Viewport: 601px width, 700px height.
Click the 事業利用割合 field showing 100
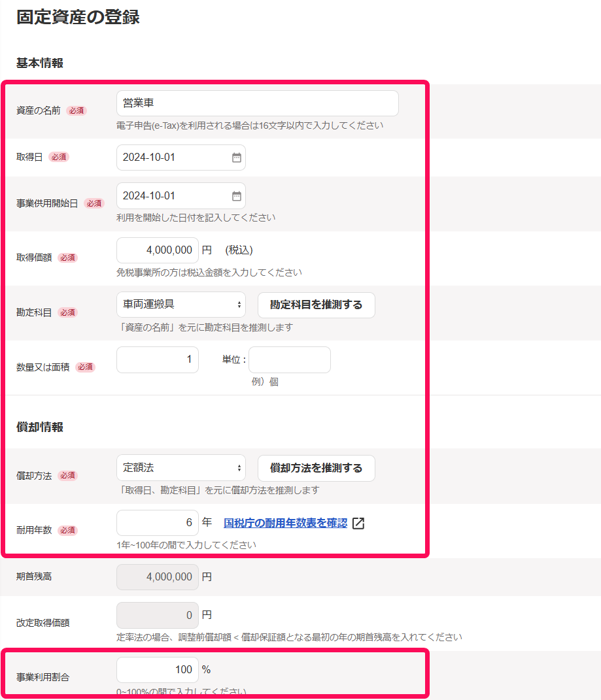pyautogui.click(x=158, y=670)
